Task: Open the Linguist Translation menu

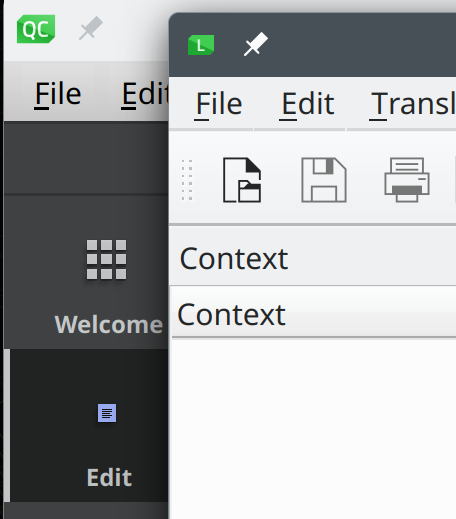Action: [x=412, y=104]
